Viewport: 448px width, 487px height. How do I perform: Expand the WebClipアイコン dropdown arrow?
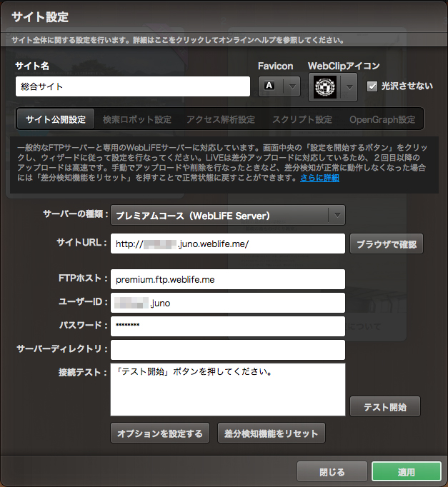(349, 87)
